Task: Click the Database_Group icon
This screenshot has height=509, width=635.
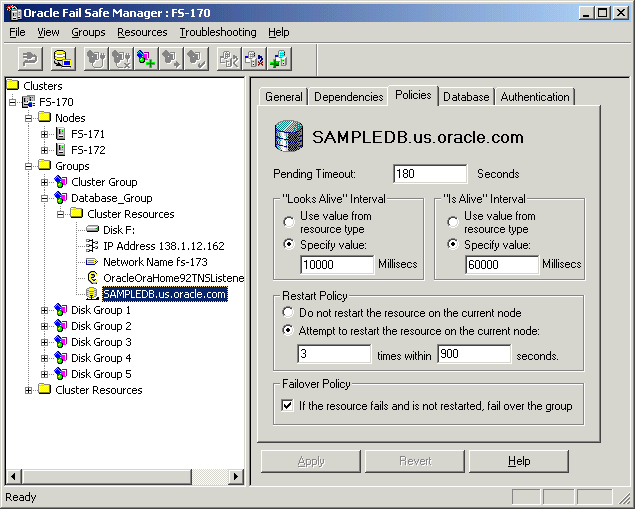Action: point(60,198)
